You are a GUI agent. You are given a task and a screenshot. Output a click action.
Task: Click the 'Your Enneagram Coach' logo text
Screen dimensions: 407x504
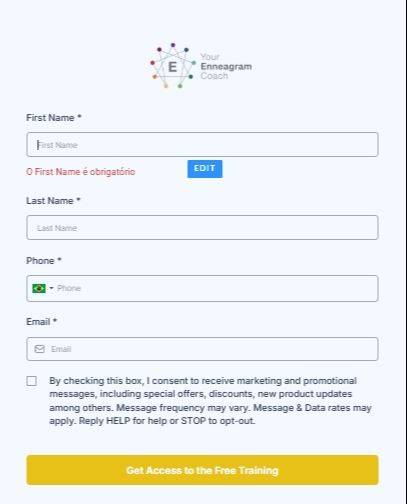tap(226, 66)
